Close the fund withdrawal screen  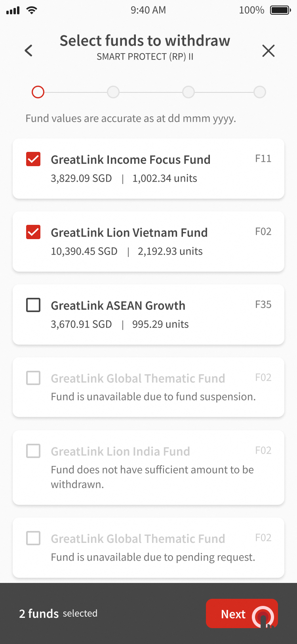point(268,50)
